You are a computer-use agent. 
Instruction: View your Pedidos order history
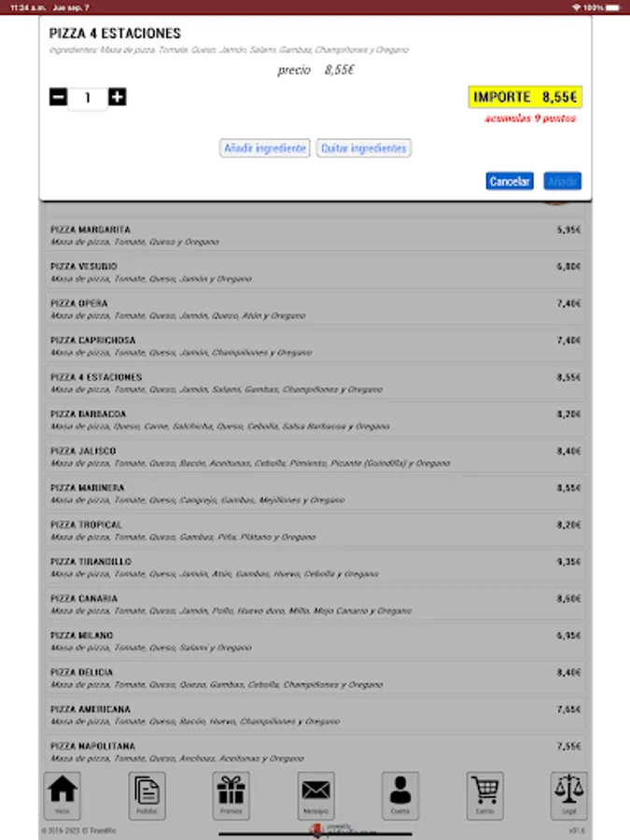point(146,795)
